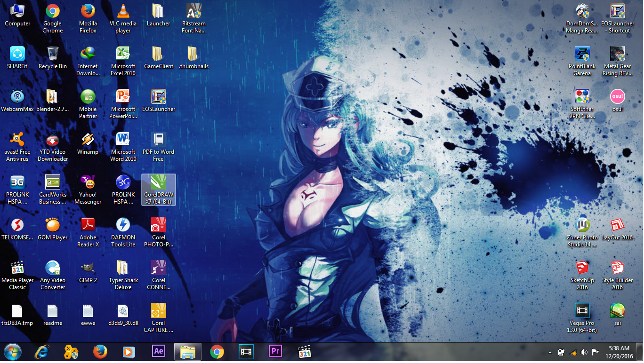Click the WebcamMax desktop icon

coord(17,101)
